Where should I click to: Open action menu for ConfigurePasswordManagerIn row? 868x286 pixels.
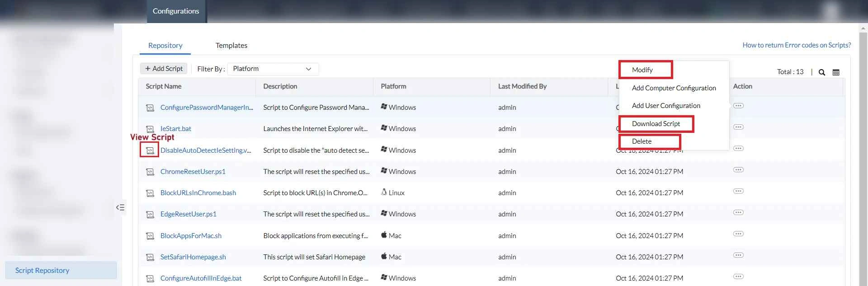(x=738, y=106)
